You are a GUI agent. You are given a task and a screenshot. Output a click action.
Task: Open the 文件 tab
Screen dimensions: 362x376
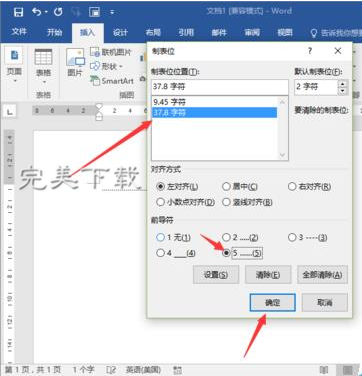click(19, 32)
